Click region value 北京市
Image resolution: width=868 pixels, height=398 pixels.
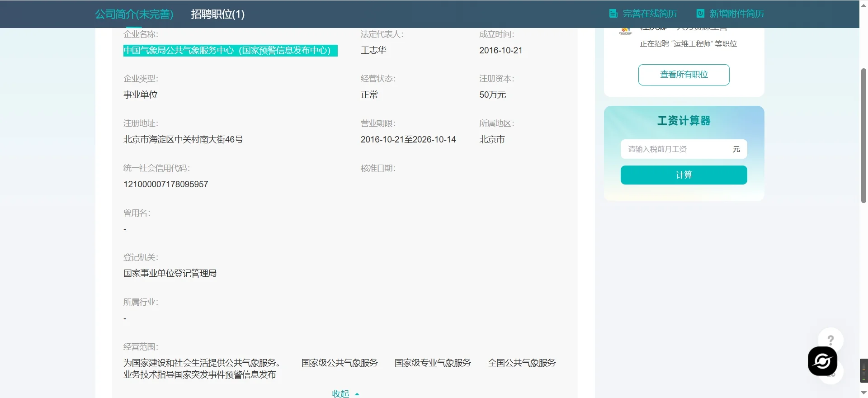coord(492,139)
